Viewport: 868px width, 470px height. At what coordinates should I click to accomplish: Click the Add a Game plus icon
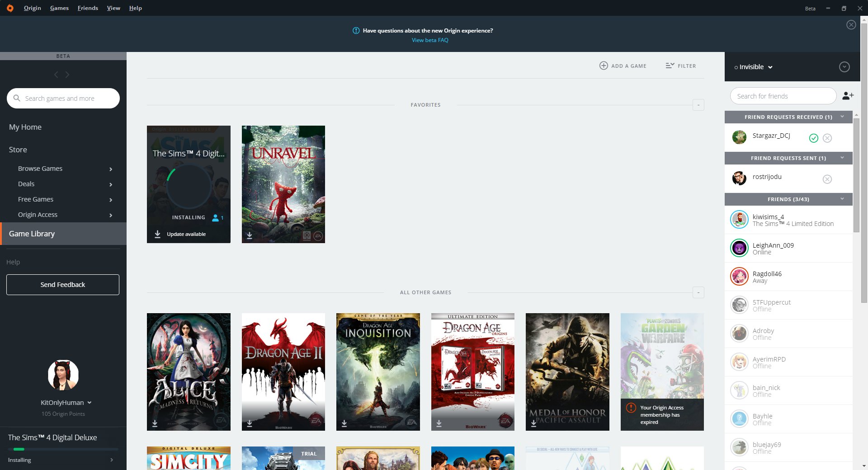604,66
